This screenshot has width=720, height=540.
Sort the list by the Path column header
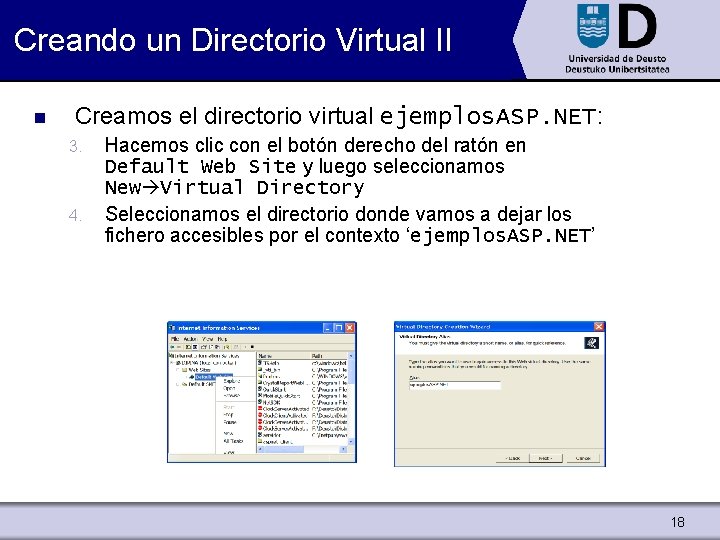[x=329, y=356]
